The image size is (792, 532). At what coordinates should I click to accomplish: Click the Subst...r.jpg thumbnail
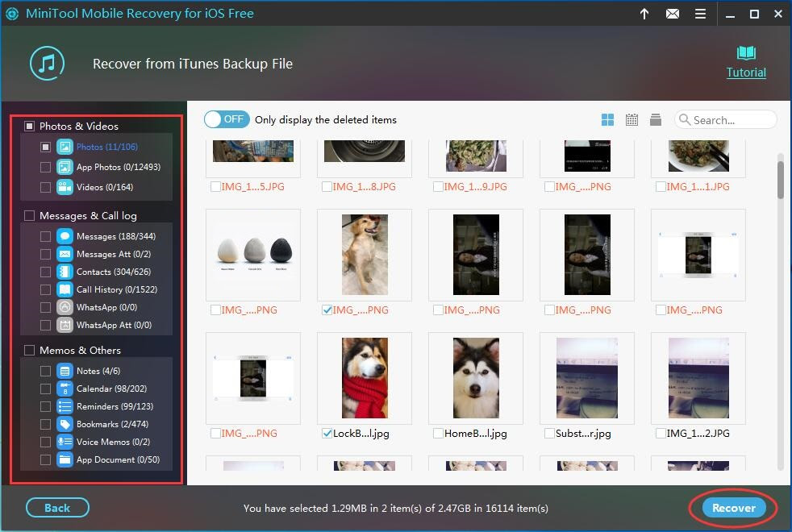point(587,377)
